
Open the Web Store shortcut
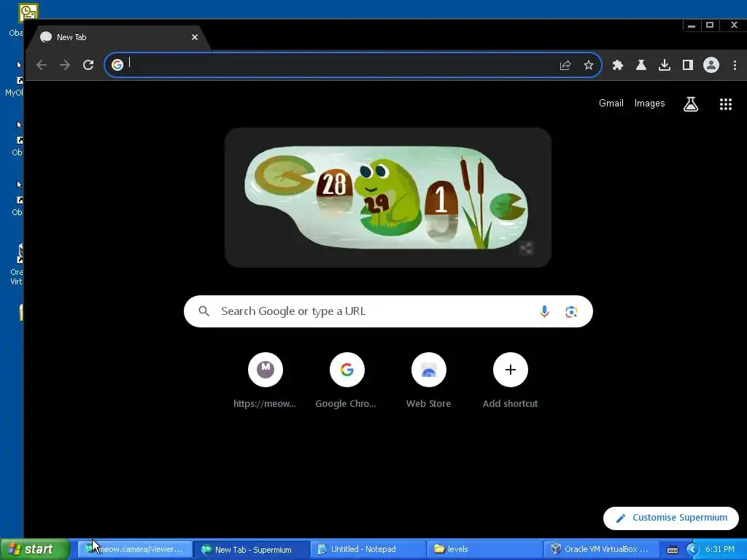click(x=428, y=381)
